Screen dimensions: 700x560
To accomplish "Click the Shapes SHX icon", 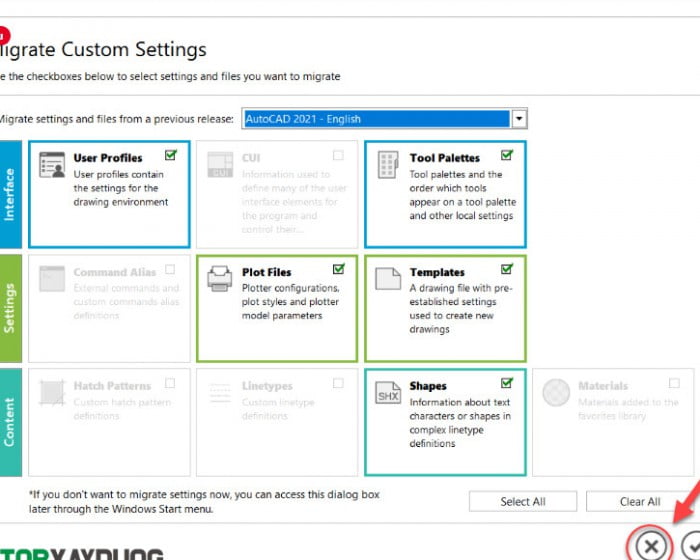I will 388,393.
